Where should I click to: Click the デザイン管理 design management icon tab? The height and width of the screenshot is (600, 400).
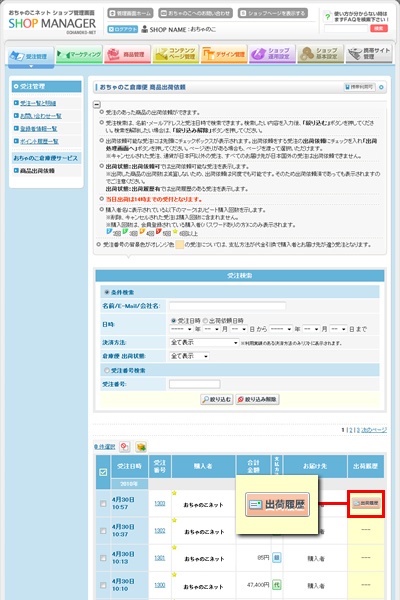[224, 55]
